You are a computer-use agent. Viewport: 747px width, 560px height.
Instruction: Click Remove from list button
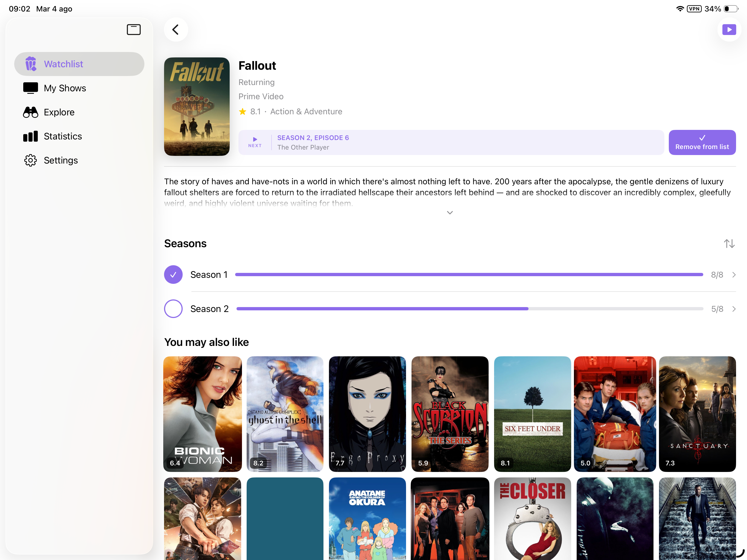point(702,142)
